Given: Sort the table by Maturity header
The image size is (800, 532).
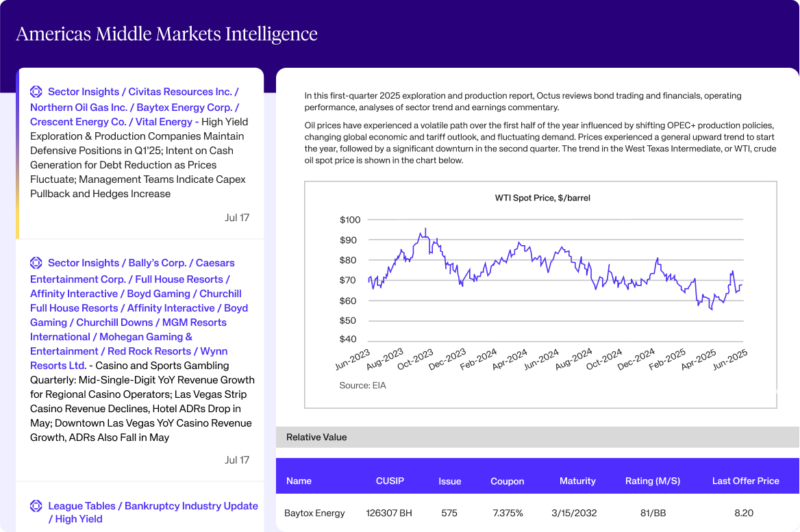Looking at the screenshot, I should (577, 481).
